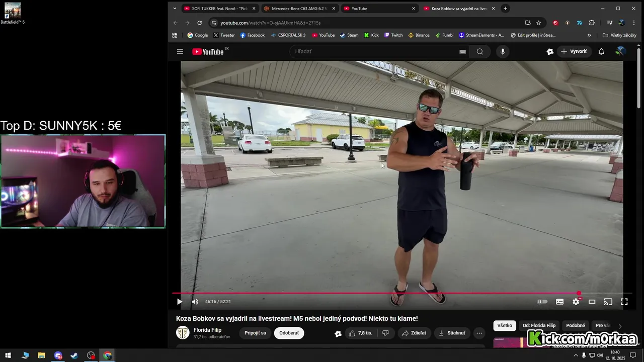Click the search magnifier button

click(x=479, y=51)
